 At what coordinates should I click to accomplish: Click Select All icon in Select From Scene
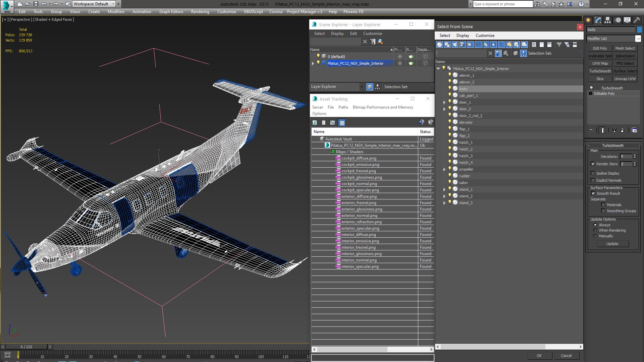[534, 45]
